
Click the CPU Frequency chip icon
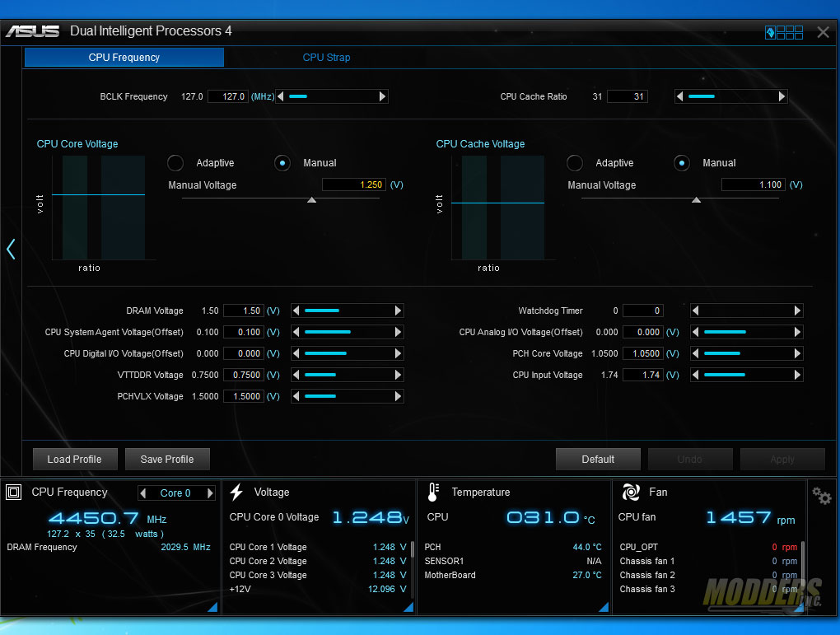point(13,492)
